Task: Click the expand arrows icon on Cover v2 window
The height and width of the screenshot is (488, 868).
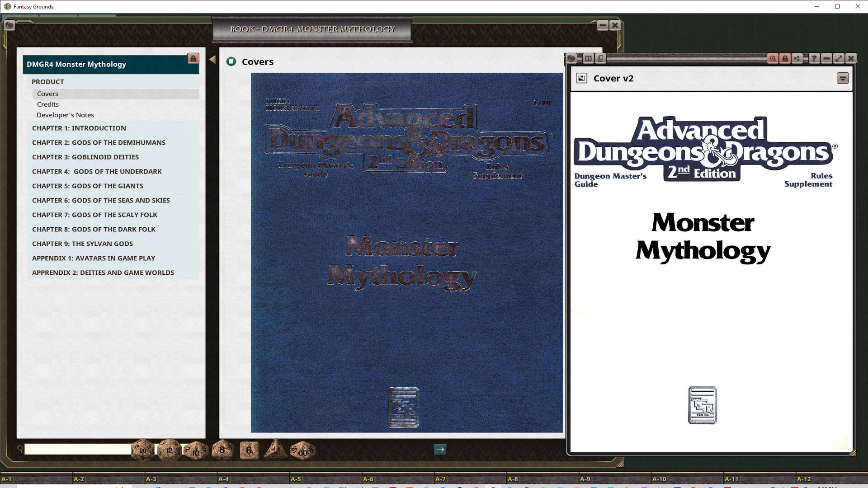Action: (x=839, y=58)
